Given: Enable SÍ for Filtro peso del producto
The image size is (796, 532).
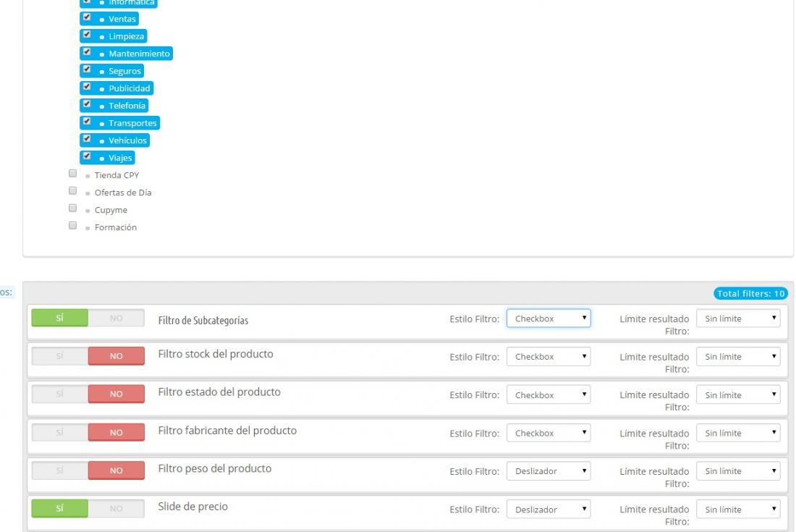Looking at the screenshot, I should [x=60, y=470].
